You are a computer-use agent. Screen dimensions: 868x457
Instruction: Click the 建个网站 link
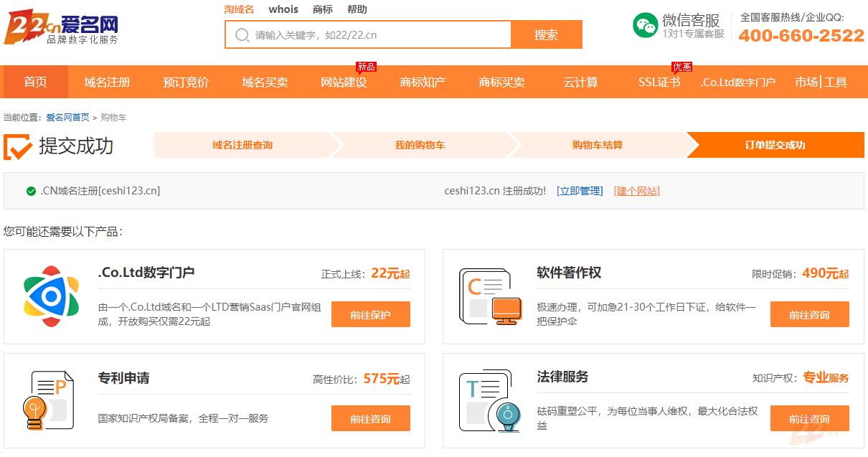636,191
